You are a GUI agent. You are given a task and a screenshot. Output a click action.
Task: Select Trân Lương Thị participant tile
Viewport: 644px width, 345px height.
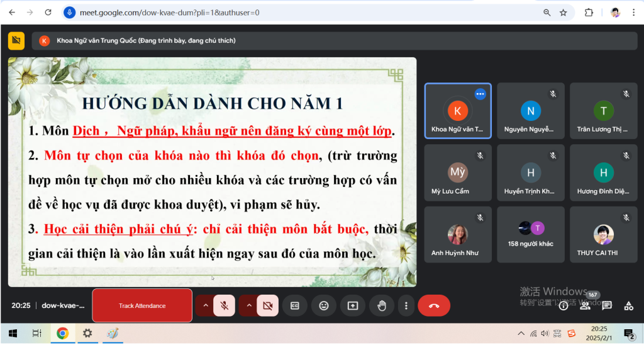click(x=603, y=111)
